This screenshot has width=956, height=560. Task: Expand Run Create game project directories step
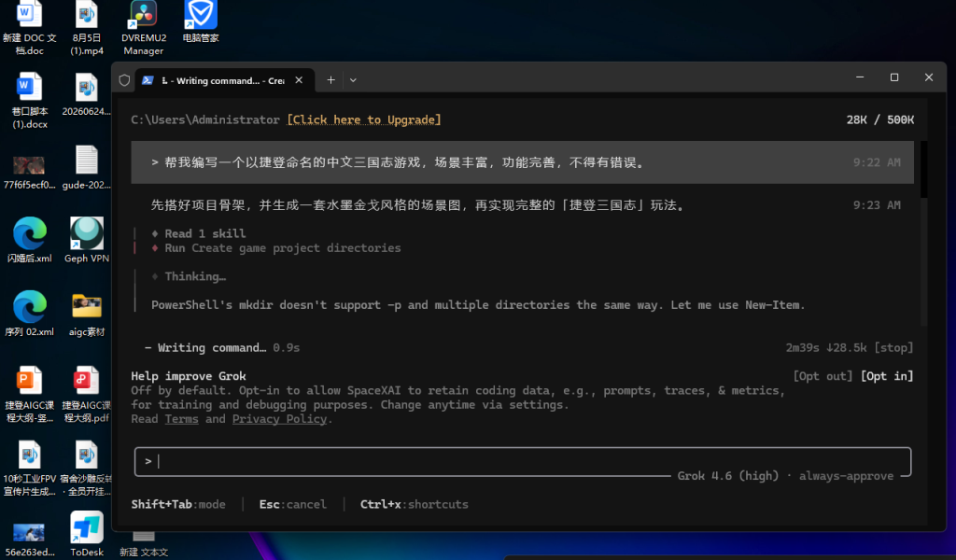point(282,248)
